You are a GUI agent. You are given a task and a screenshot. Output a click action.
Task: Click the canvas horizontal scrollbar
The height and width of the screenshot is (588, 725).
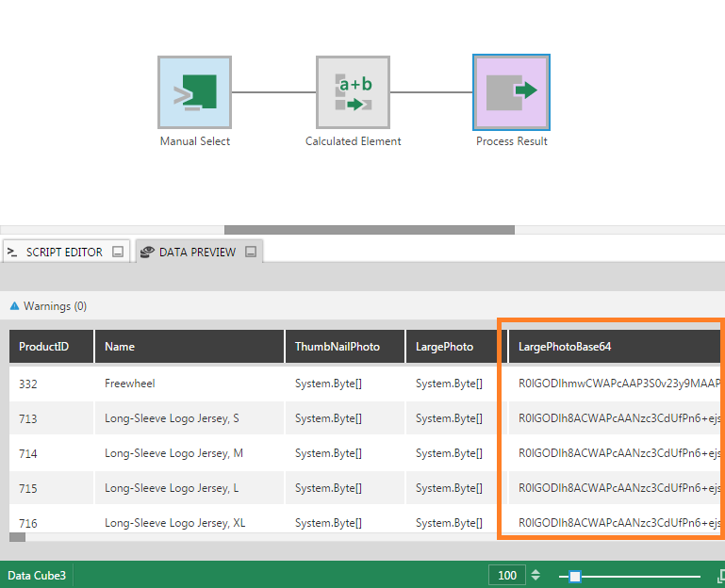pyautogui.click(x=369, y=230)
